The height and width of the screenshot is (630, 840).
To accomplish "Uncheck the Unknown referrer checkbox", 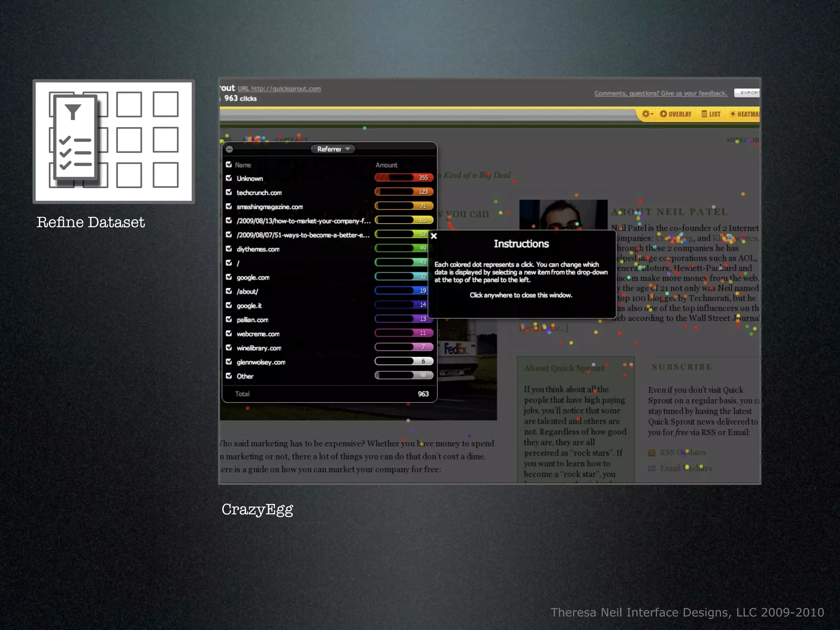I will (x=229, y=178).
